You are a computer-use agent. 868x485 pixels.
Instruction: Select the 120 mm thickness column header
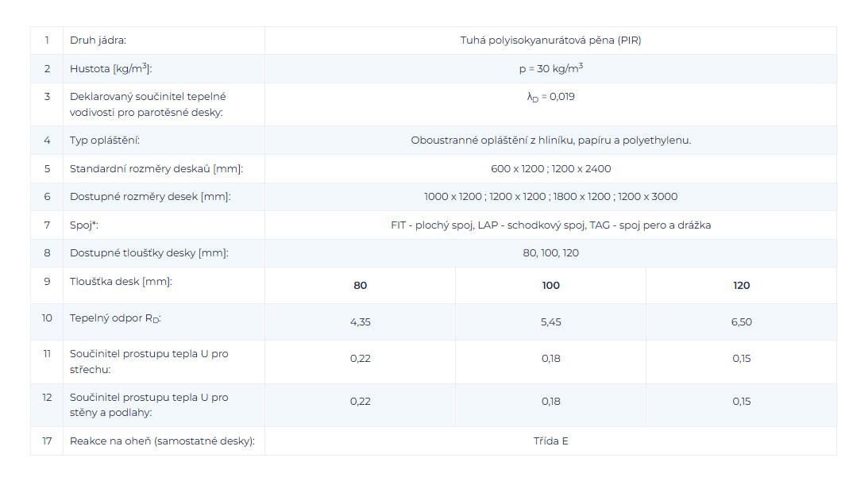point(741,286)
